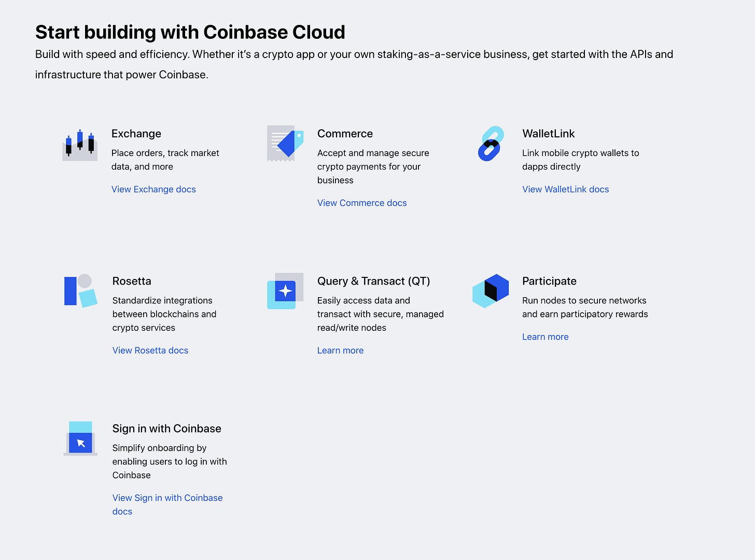Click the Commerce heading
This screenshot has height=560, width=755.
tap(345, 134)
